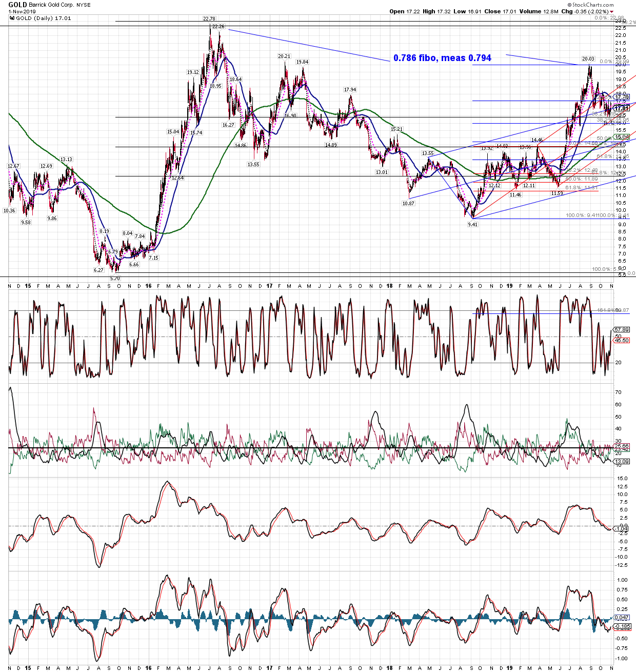The image size is (636, 672).
Task: Select the 13.13 price label
Action: (66, 160)
